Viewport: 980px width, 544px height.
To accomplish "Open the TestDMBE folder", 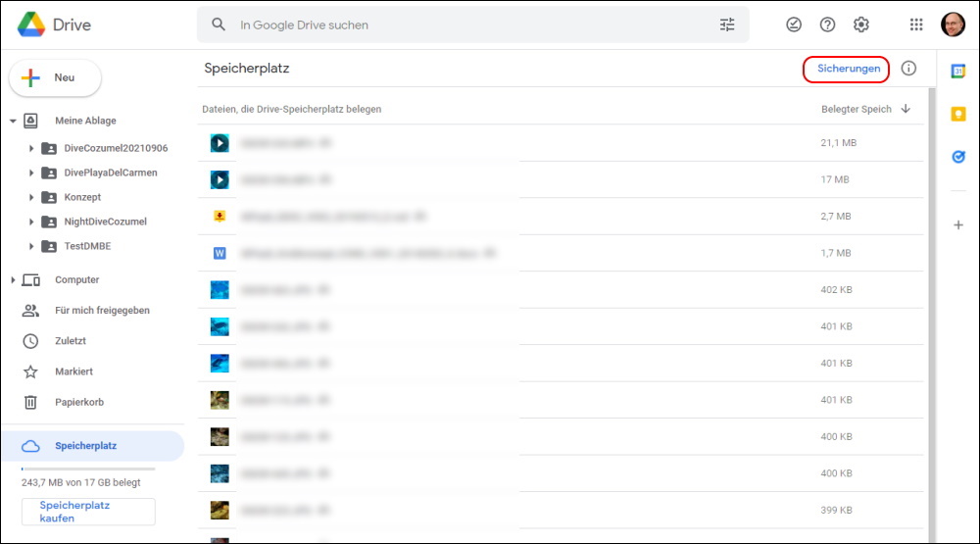I will (x=87, y=246).
